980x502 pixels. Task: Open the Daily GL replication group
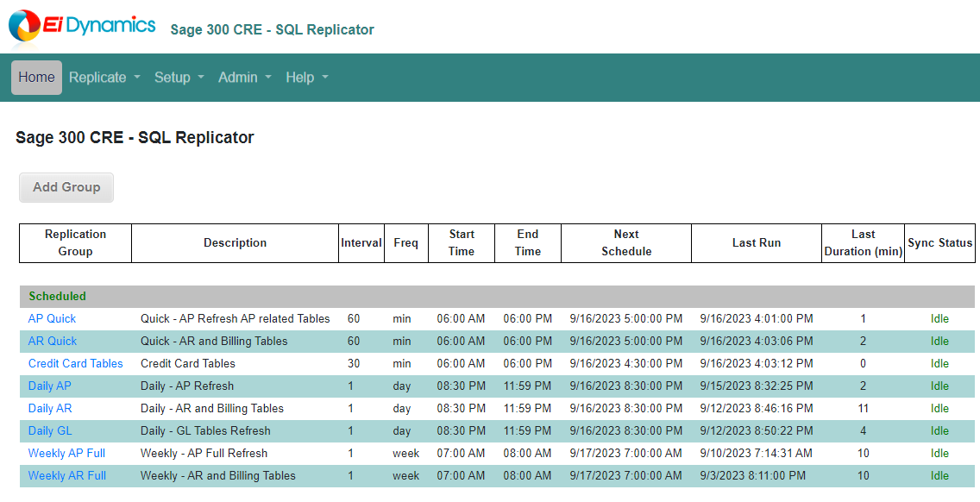[x=49, y=431]
